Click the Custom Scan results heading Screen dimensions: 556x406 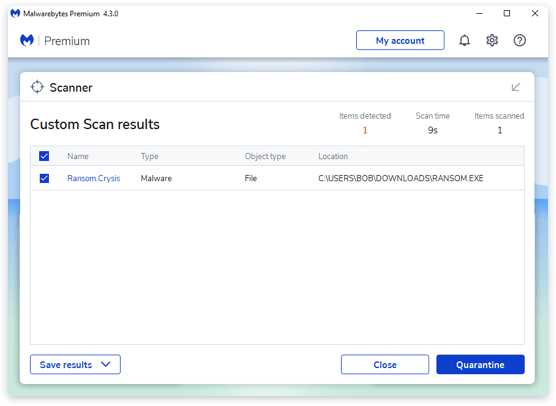pos(95,124)
